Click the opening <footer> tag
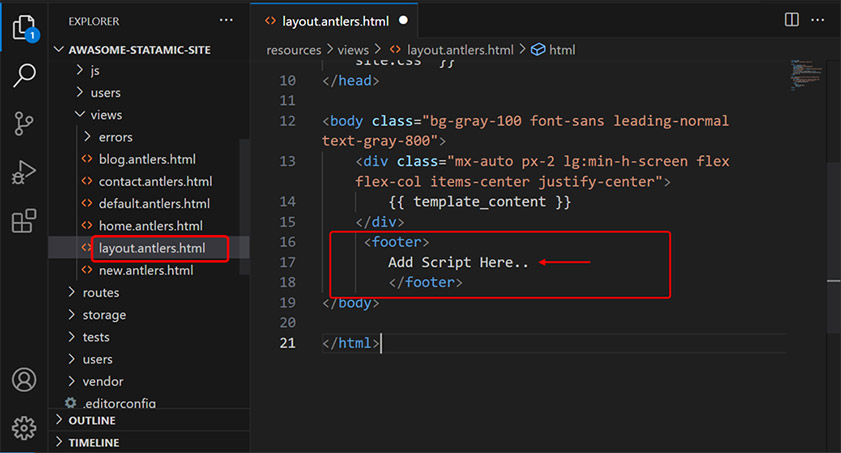841x453 pixels. (396, 242)
